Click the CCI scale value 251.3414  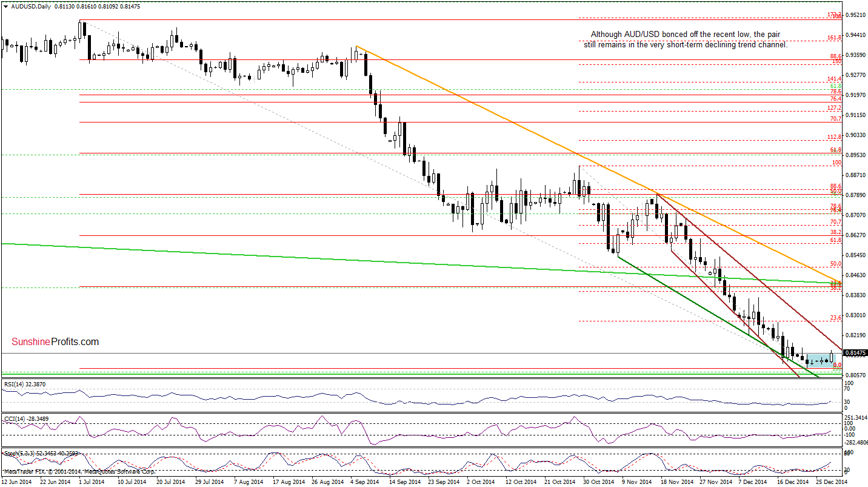click(856, 417)
